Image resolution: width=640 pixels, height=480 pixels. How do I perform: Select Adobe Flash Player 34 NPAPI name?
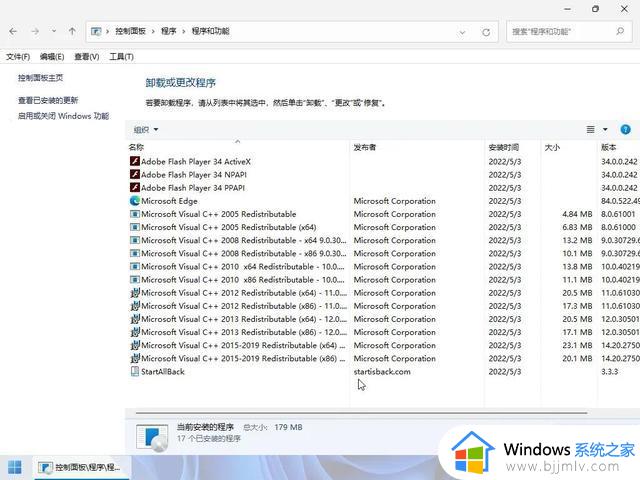[x=194, y=175]
